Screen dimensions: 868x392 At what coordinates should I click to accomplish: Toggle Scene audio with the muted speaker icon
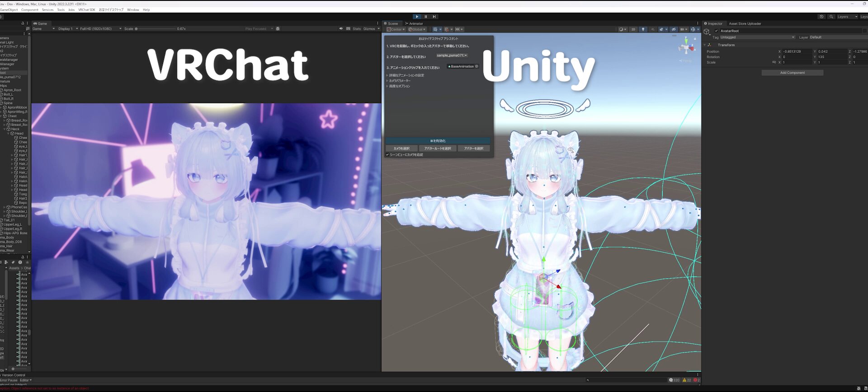tap(652, 29)
